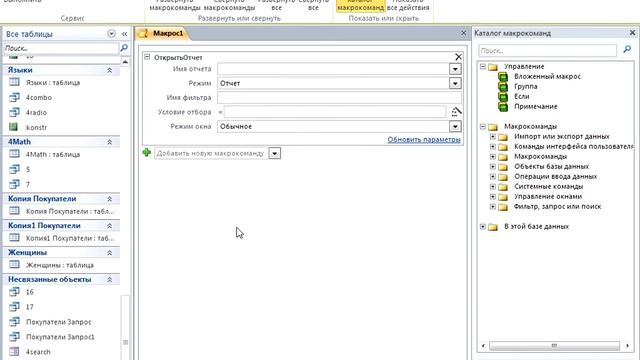Open the Режим окна dropdown showing Обычное
This screenshot has height=360, width=640.
pos(455,127)
